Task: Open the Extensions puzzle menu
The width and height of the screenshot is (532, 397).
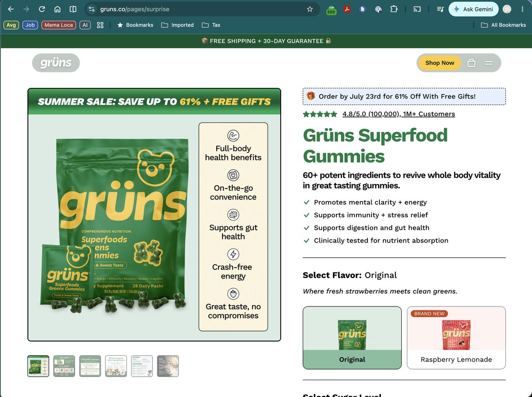Action: click(394, 9)
